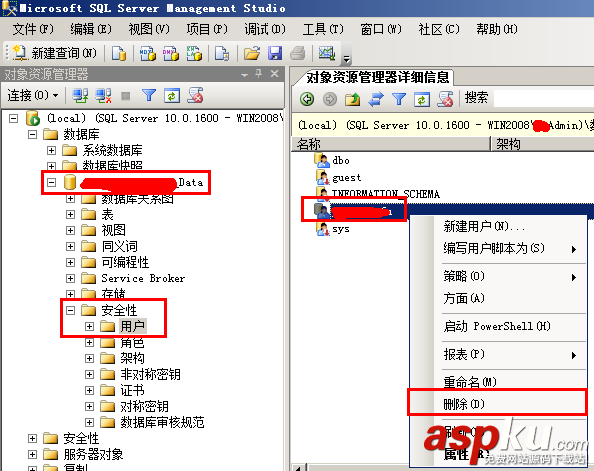Click the disconnect server icon in Object Explorer
The image size is (594, 471).
click(x=103, y=95)
